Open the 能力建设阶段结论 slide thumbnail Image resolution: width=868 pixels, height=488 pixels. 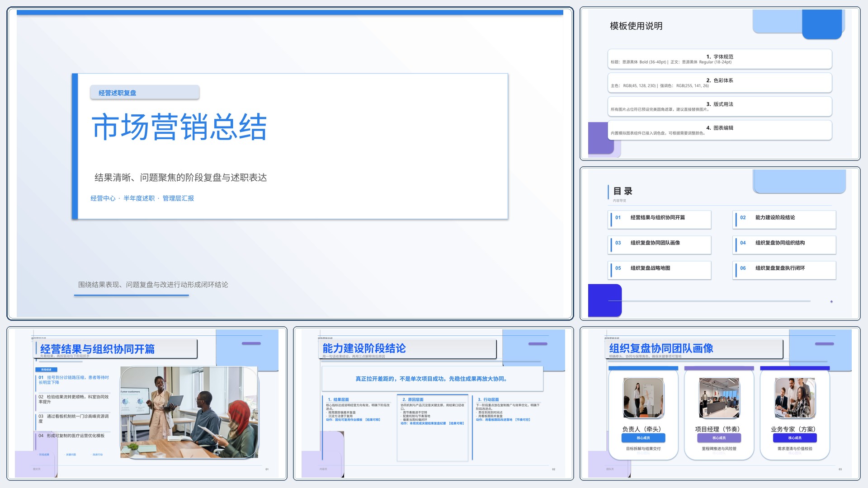click(x=433, y=403)
